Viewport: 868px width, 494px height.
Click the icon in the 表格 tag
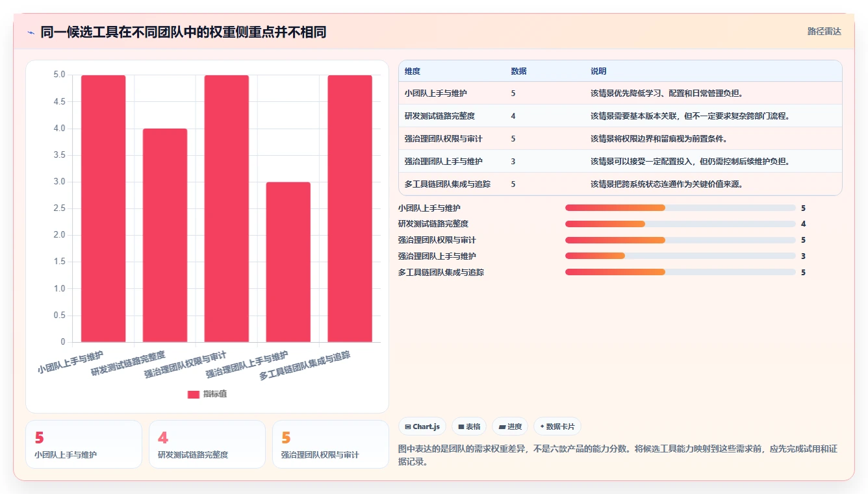[x=461, y=426]
